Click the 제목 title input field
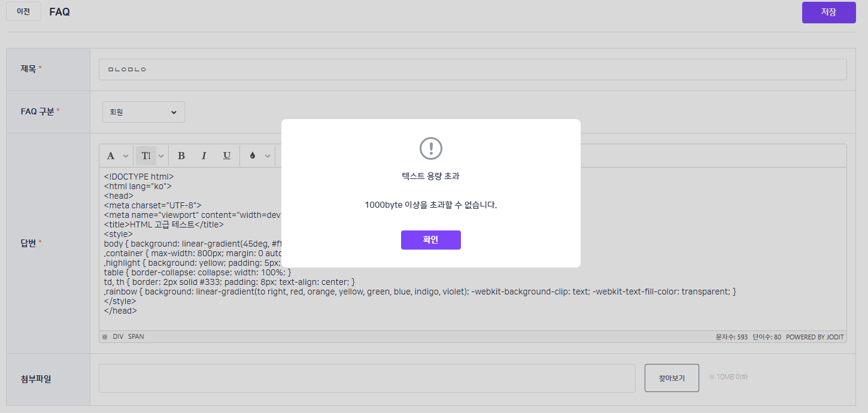 472,69
